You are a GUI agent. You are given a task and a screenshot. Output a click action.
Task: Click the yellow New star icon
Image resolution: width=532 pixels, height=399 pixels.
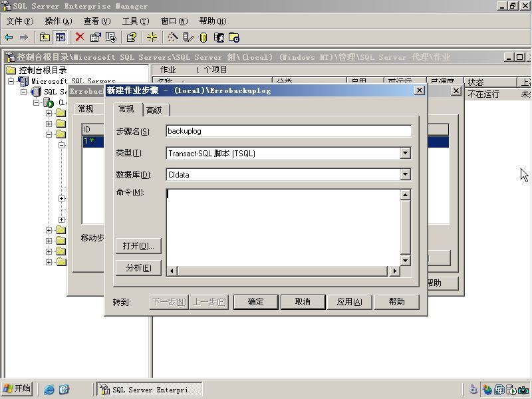pos(152,37)
